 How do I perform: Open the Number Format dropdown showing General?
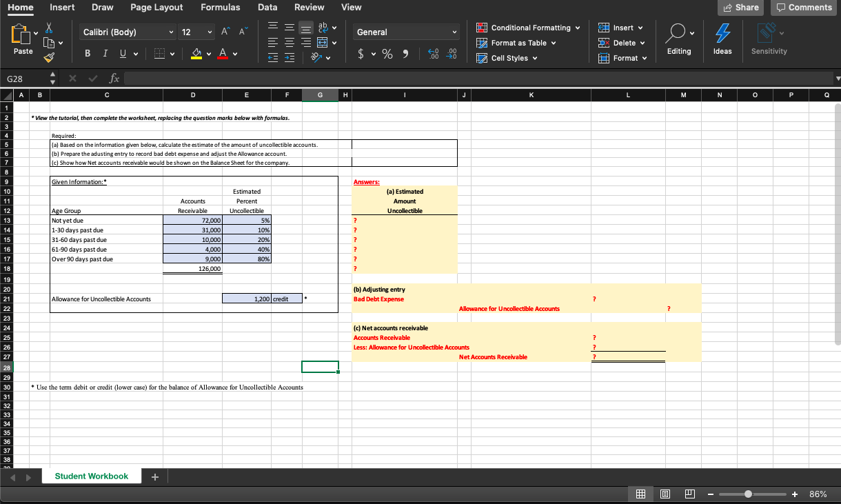click(x=405, y=32)
